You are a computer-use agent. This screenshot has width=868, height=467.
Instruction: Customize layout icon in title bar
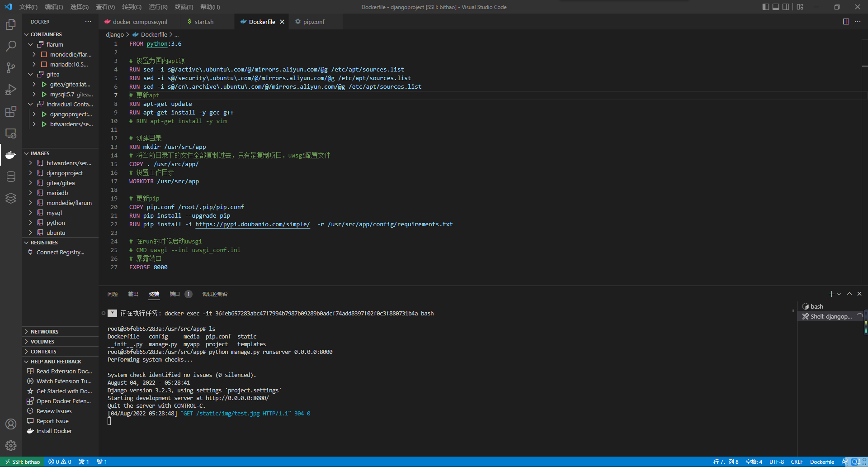800,7
